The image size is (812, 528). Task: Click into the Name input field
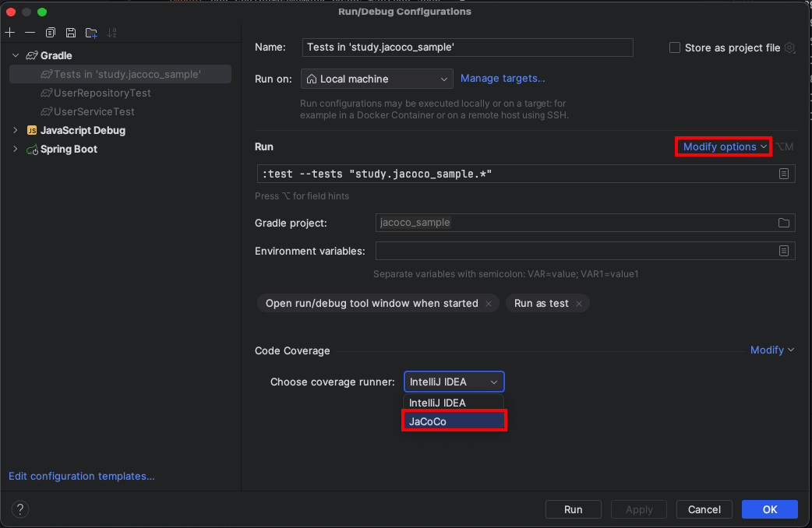coord(467,47)
